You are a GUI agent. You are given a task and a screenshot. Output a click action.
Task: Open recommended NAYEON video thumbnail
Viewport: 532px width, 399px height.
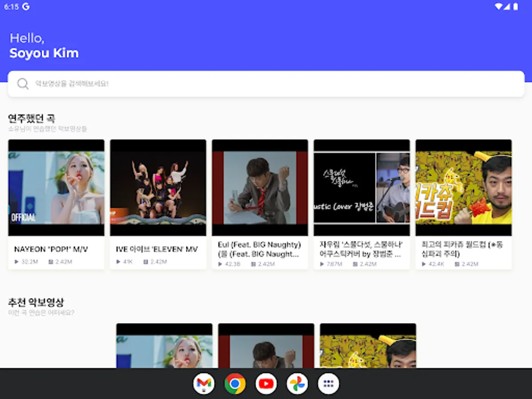164,346
